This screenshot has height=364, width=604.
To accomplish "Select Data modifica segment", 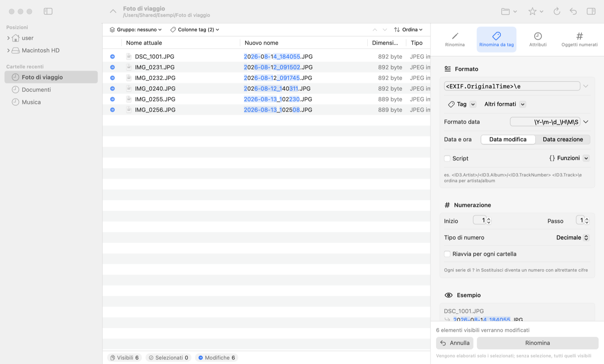I will tap(508, 139).
